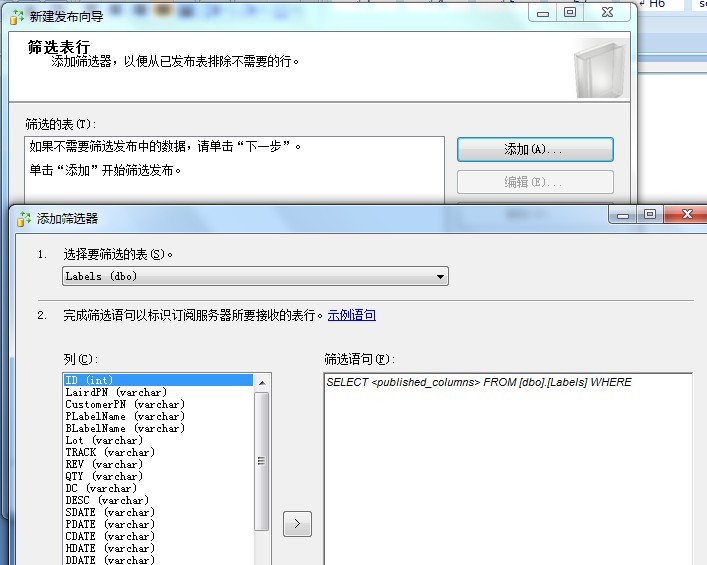707x565 pixels.
Task: Close the 新建发布向导 window
Action: [x=607, y=13]
